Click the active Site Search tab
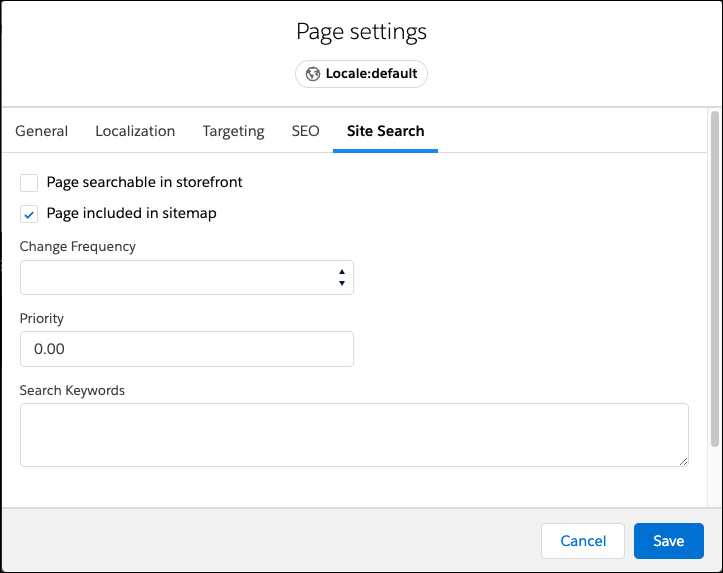The image size is (723, 573). (x=385, y=131)
